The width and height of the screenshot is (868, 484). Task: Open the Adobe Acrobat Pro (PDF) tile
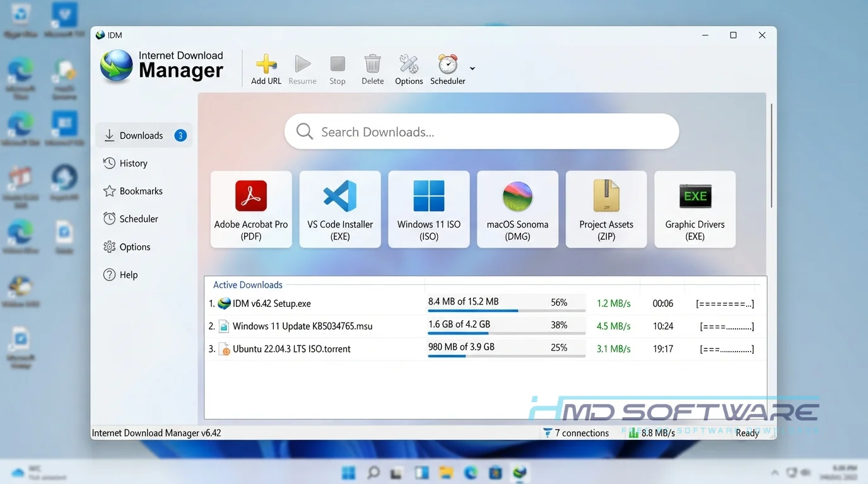click(251, 209)
